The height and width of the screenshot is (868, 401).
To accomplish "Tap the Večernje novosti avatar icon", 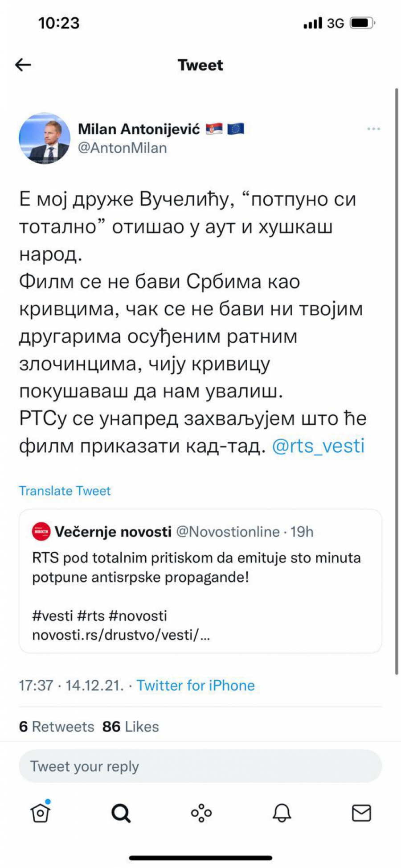I will [41, 532].
